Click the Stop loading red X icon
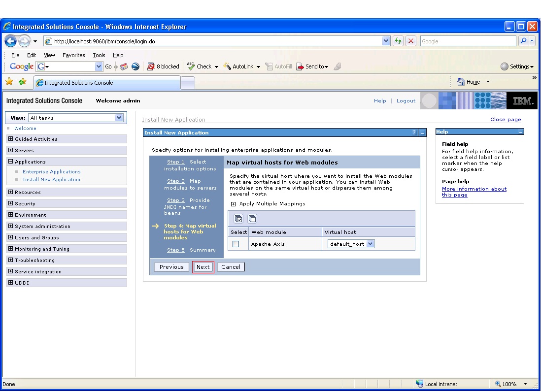The image size is (541, 392). 410,41
